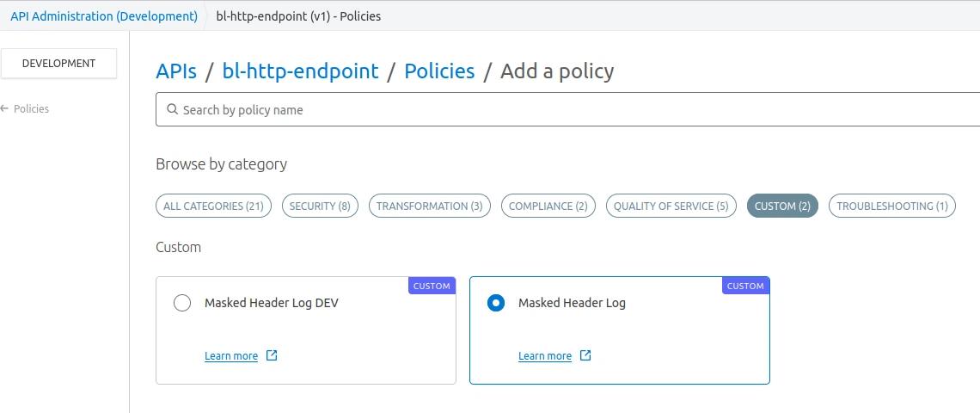The height and width of the screenshot is (413, 980).
Task: Select the Custom (2) category chip
Action: [782, 206]
